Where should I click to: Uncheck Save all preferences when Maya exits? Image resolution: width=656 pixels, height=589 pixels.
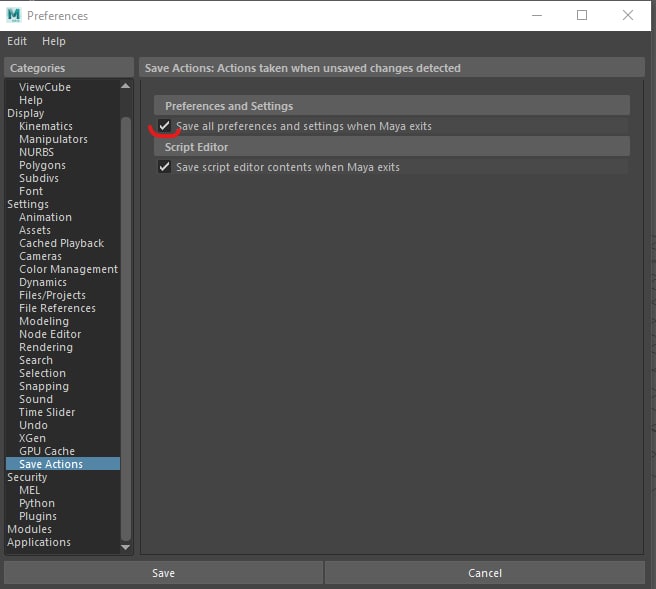(164, 125)
